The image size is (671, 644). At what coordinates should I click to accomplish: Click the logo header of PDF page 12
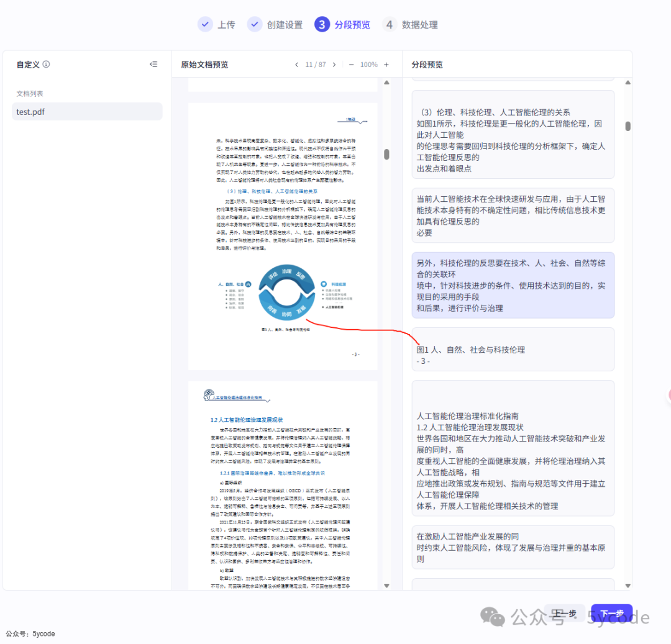pyautogui.click(x=236, y=396)
